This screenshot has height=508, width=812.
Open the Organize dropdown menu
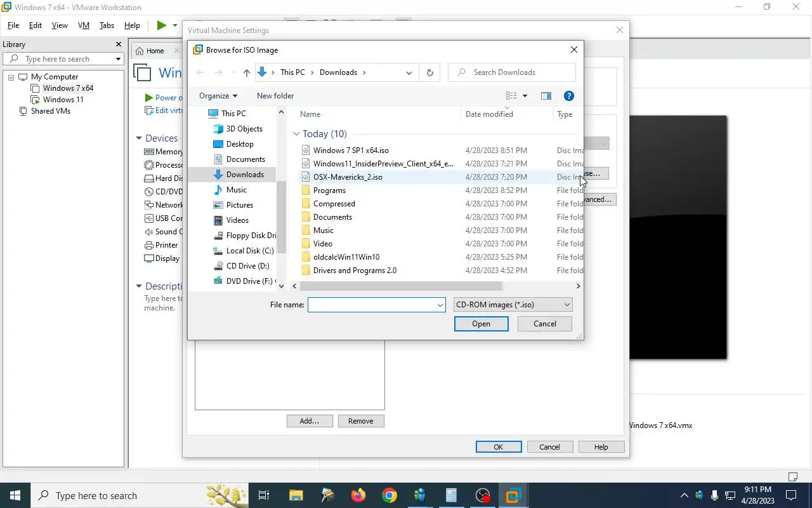coord(218,96)
